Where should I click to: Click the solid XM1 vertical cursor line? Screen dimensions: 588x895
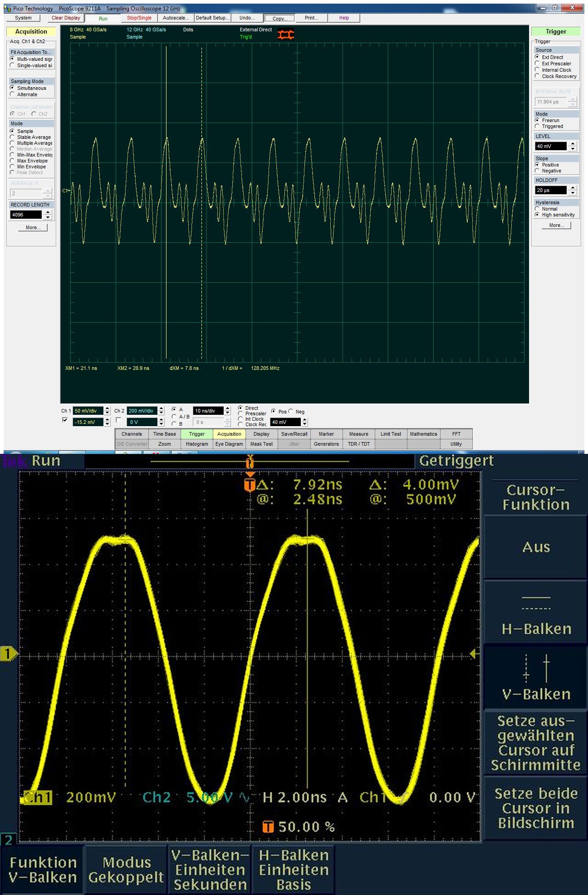pos(166,272)
